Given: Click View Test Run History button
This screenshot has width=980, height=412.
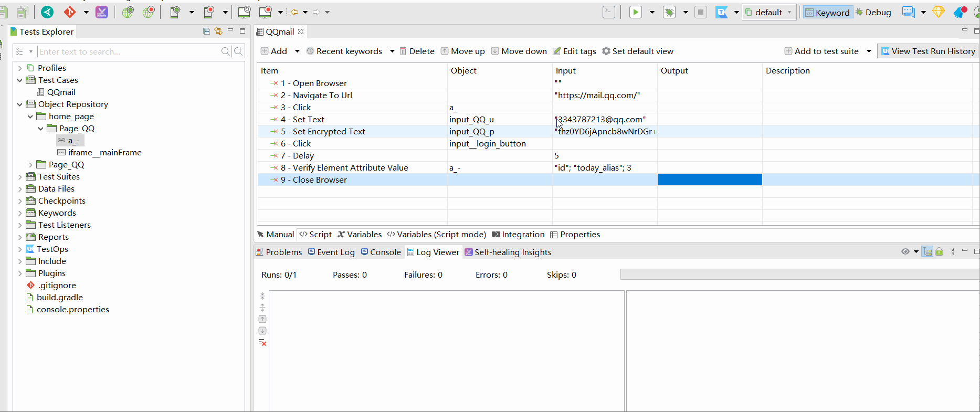Looking at the screenshot, I should coord(928,51).
